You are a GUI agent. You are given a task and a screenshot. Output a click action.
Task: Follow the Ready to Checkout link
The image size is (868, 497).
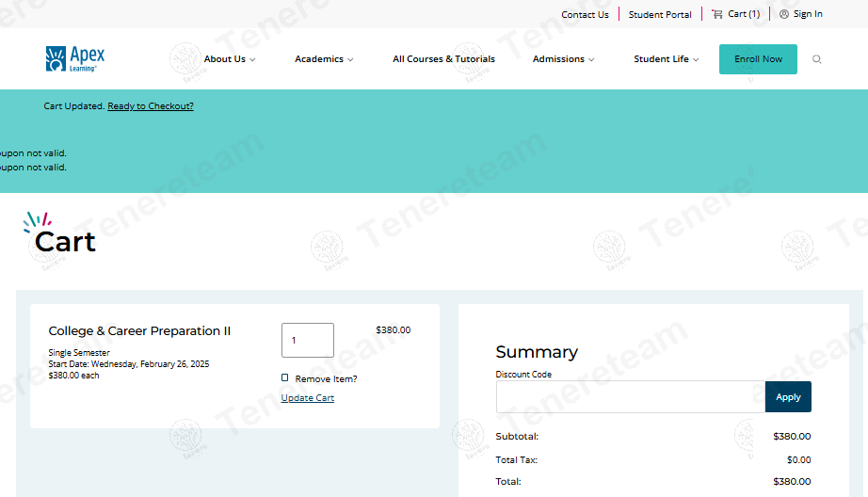[x=151, y=106]
